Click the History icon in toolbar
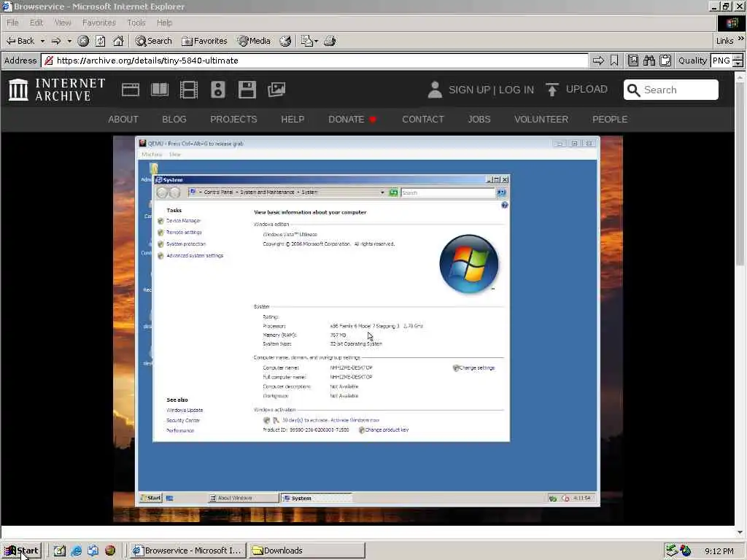The width and height of the screenshot is (747, 560). (x=285, y=41)
